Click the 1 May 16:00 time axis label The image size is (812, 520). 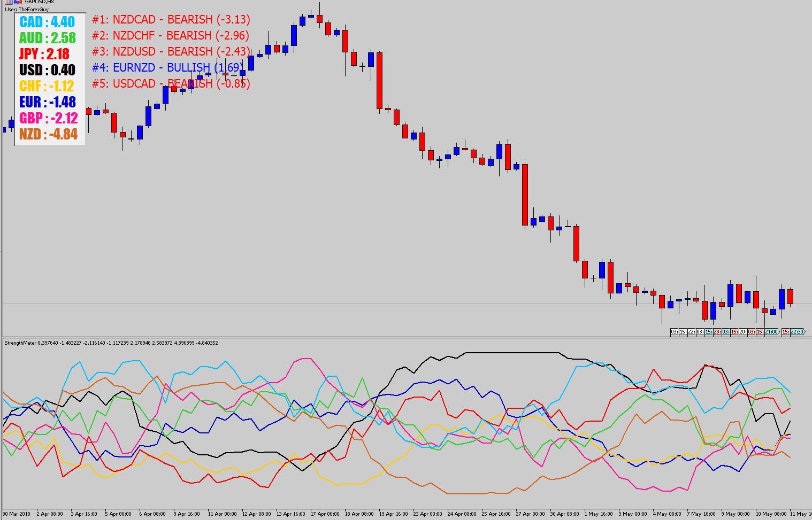[599, 514]
